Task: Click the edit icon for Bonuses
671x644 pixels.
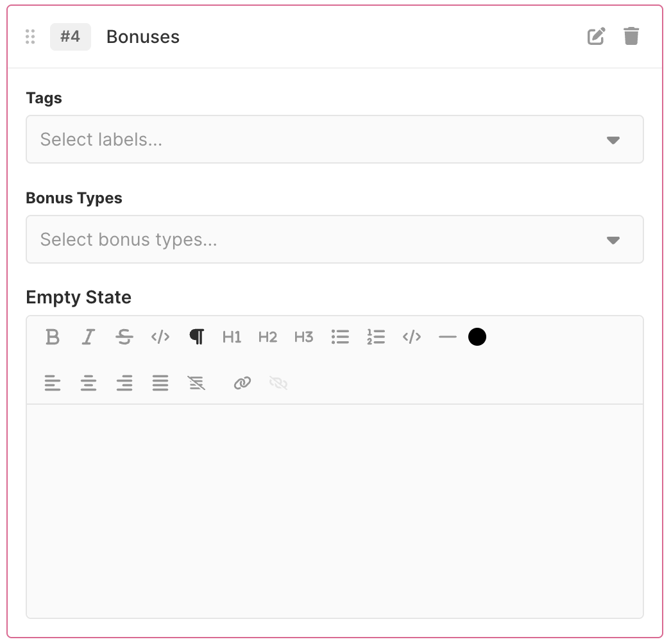Action: point(596,37)
